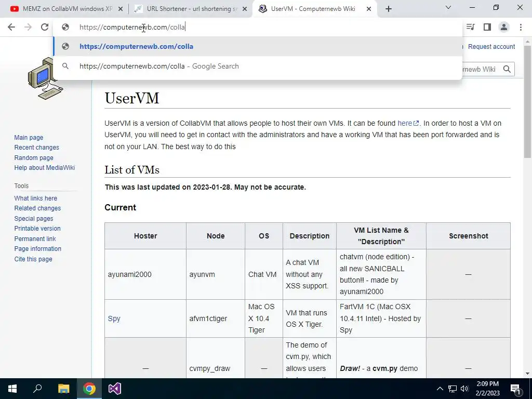Click the scrollbar down arrow
Viewport: 532px width, 399px height.
pos(527,374)
